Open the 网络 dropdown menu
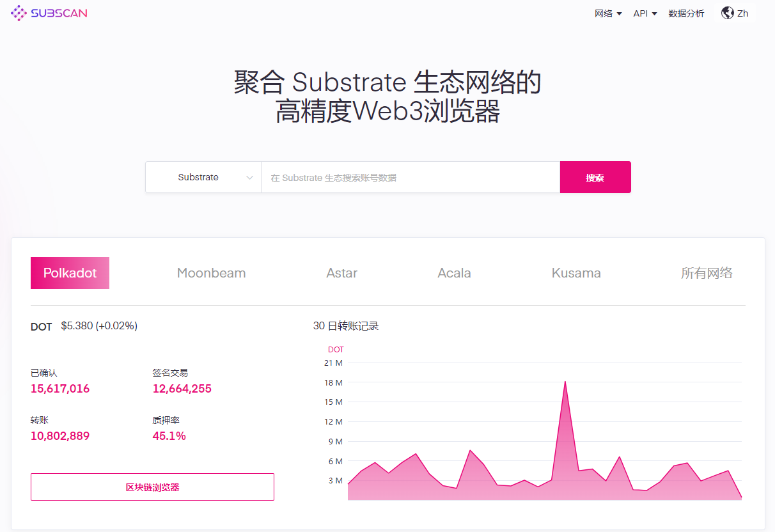Image resolution: width=775 pixels, height=532 pixels. (608, 13)
